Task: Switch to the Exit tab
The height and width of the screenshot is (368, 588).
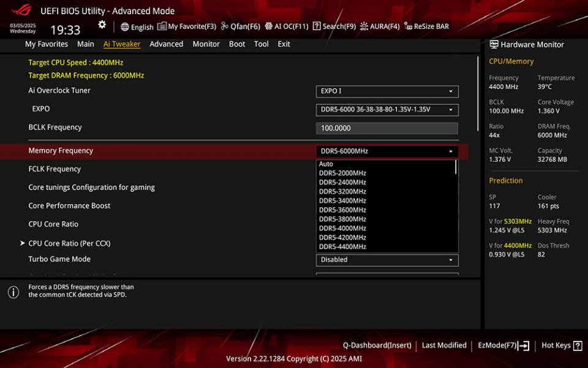Action: coord(284,44)
